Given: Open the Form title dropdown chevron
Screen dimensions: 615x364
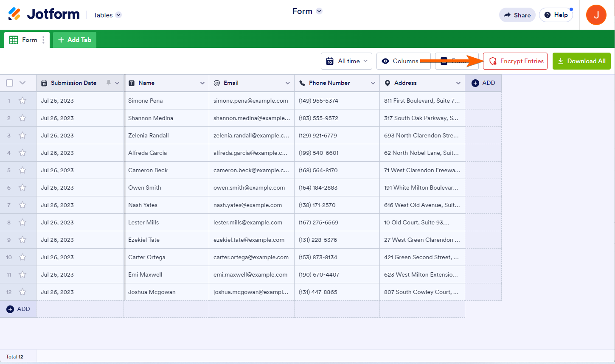Looking at the screenshot, I should (319, 11).
